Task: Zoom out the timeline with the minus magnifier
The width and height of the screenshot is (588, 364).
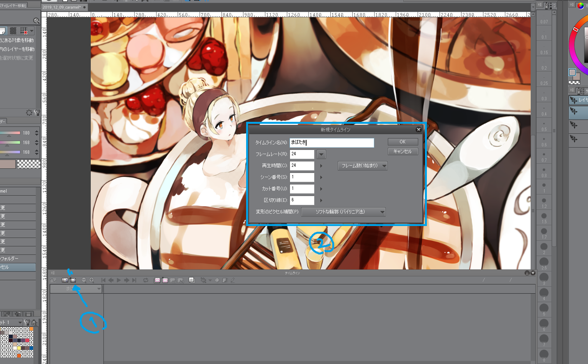Action: [x=84, y=280]
